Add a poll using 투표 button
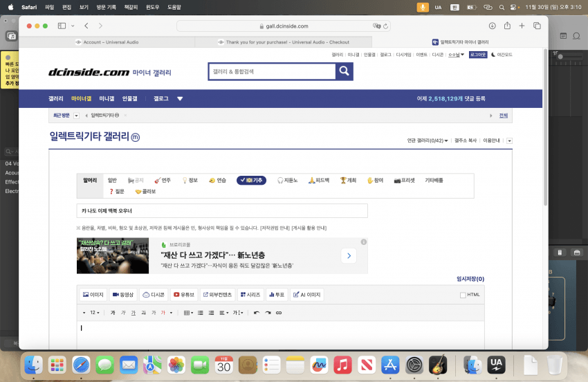 (x=276, y=294)
